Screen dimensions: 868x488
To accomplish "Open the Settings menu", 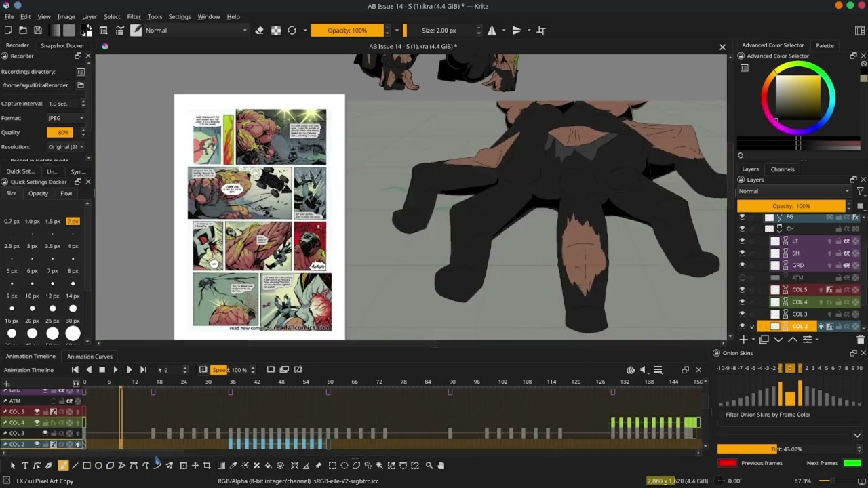I will click(180, 16).
